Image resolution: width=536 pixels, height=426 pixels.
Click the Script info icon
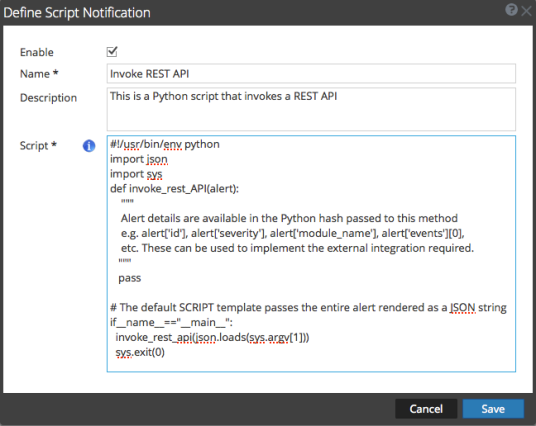(x=89, y=146)
